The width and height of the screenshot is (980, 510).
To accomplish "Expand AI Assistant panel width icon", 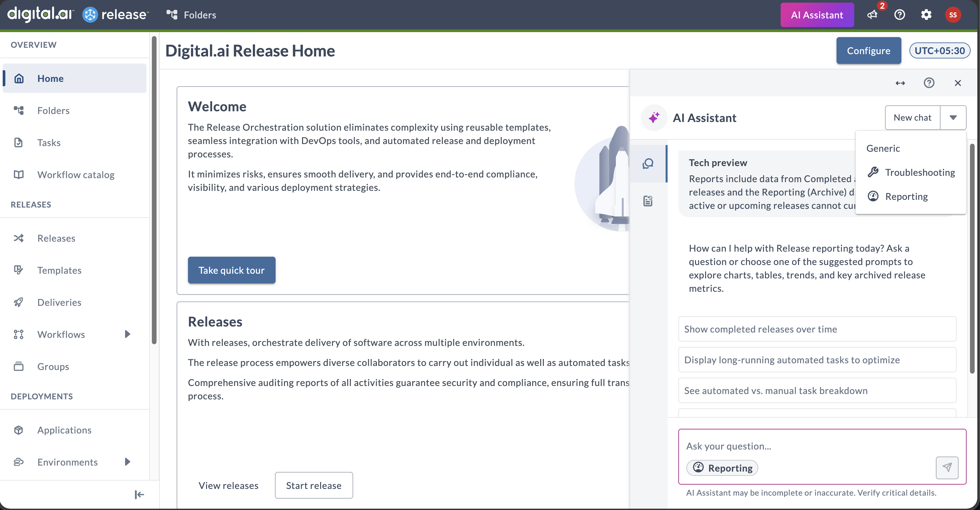I will [900, 83].
